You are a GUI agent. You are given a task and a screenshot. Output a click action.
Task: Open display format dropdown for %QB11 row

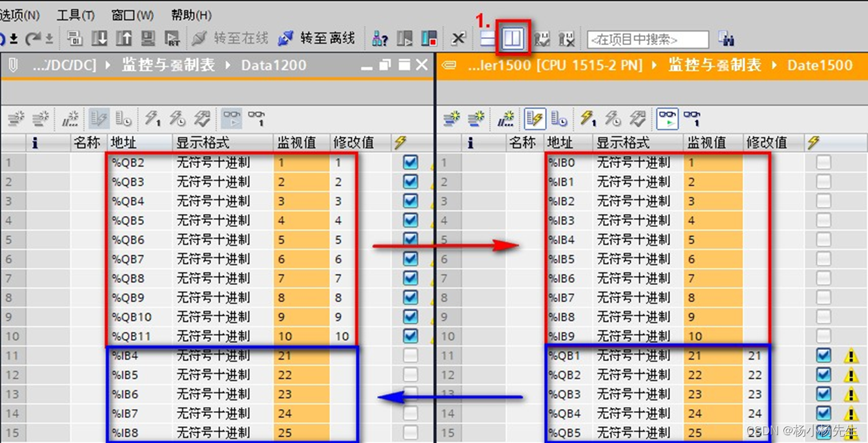[223, 336]
